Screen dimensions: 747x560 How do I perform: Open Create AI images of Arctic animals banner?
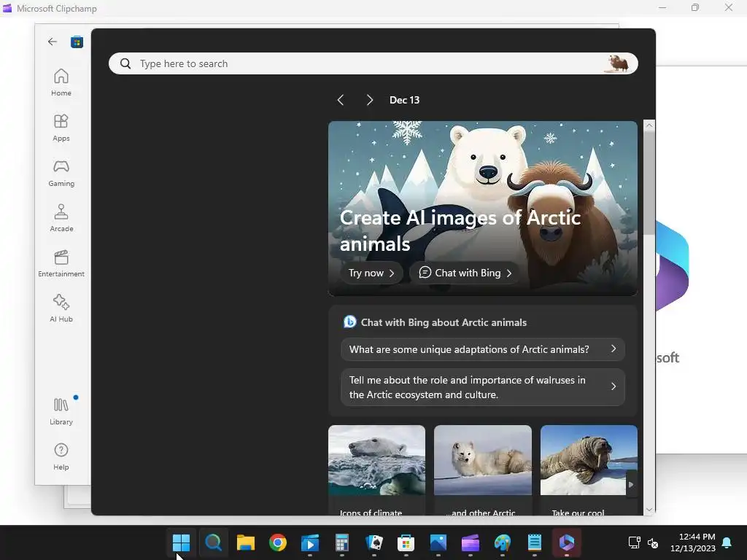click(483, 208)
